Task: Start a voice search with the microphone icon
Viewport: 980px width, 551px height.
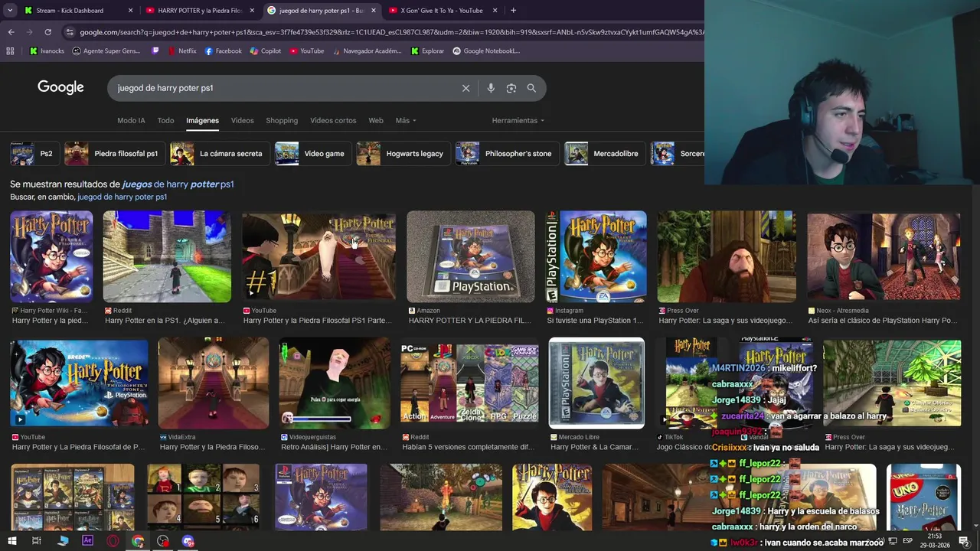Action: click(x=491, y=88)
